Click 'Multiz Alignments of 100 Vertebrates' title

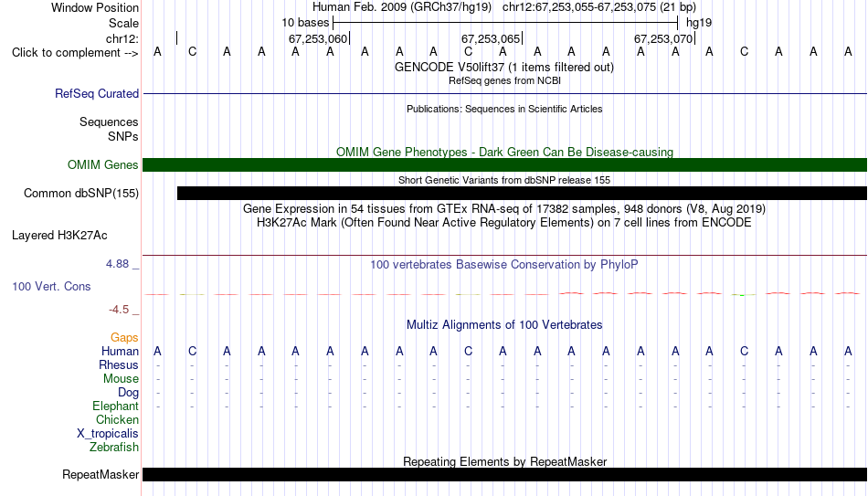(504, 325)
